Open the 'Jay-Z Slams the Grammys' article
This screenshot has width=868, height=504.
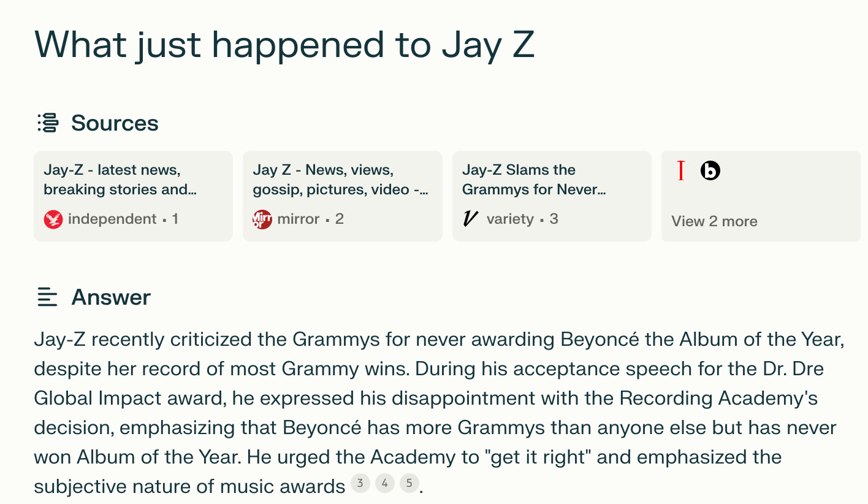(551, 195)
